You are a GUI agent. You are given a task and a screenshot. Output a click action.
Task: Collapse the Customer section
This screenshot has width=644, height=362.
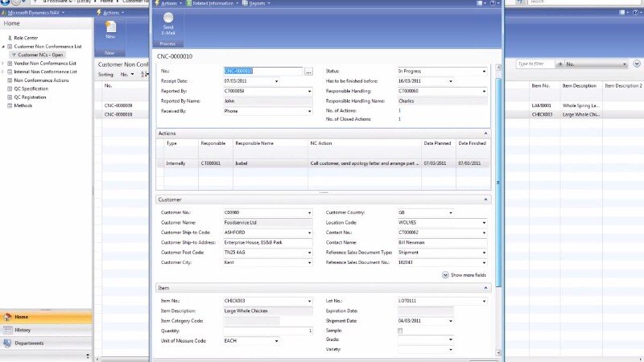(485, 200)
